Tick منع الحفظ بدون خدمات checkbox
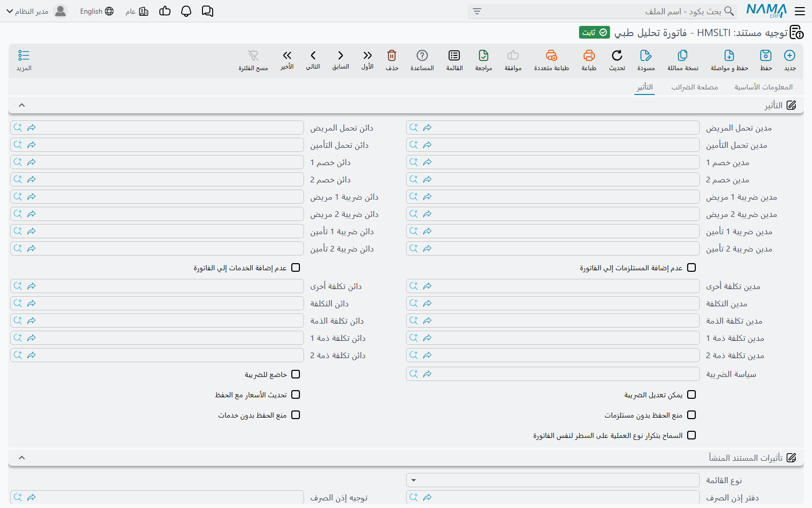This screenshot has width=812, height=508. coord(296,415)
